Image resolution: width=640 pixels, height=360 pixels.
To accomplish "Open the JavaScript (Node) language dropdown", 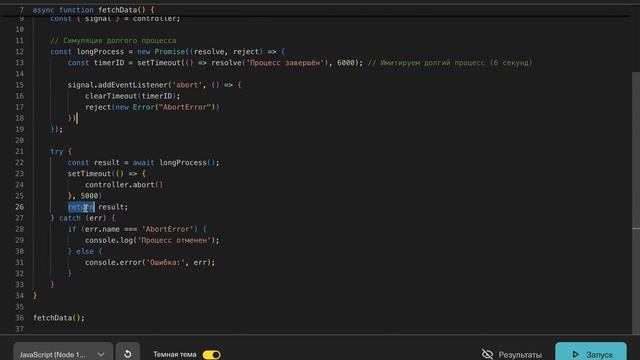I will 63,353.
